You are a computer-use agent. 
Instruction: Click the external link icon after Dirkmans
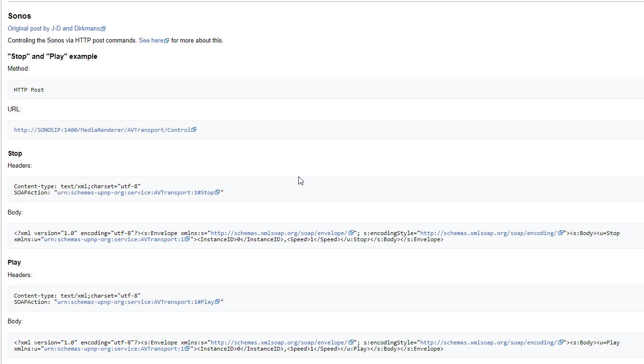coord(103,29)
